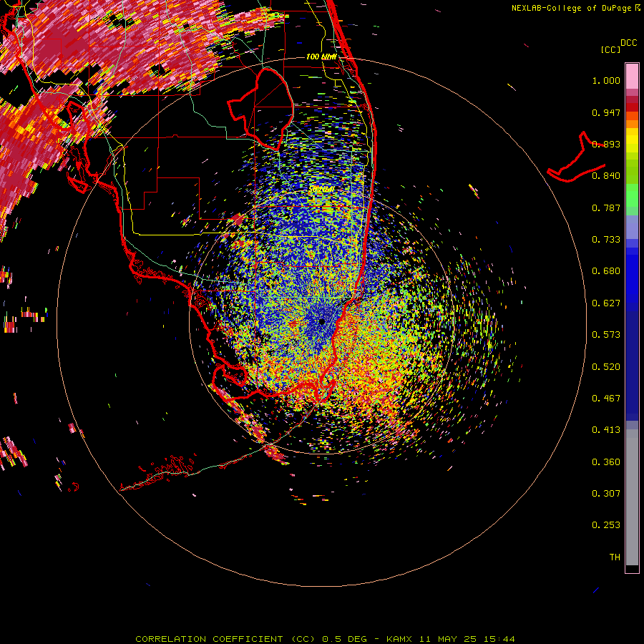This screenshot has height=644, width=644.
Task: Click the TH threshold label
Action: tap(615, 557)
